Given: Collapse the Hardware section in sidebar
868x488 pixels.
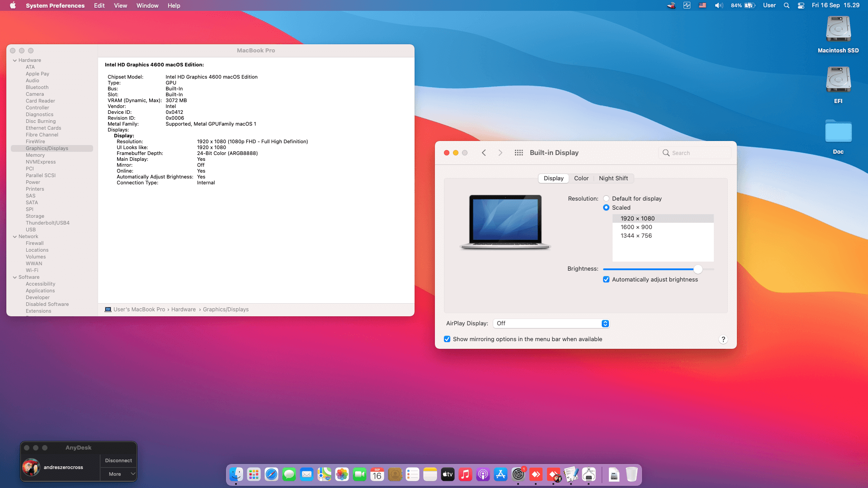Looking at the screenshot, I should click(15, 61).
